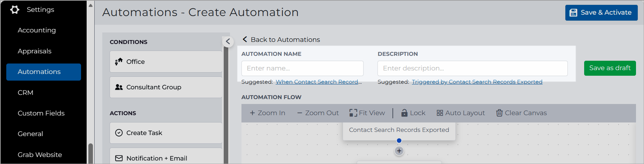The width and height of the screenshot is (644, 164).
Task: Click the Auto Layout grid icon
Action: 440,113
